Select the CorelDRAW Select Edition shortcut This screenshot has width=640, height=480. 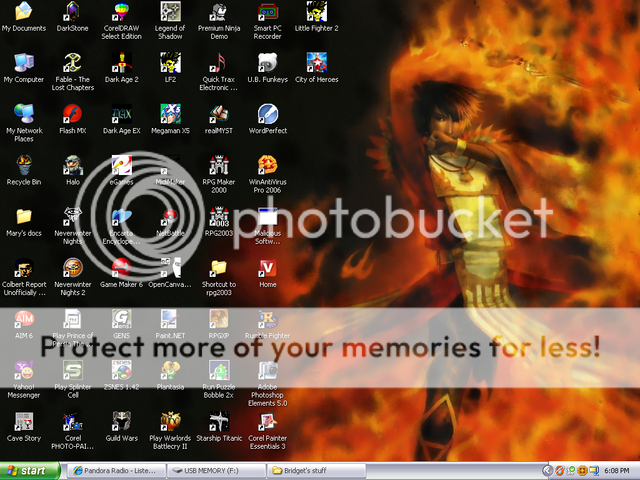point(121,13)
